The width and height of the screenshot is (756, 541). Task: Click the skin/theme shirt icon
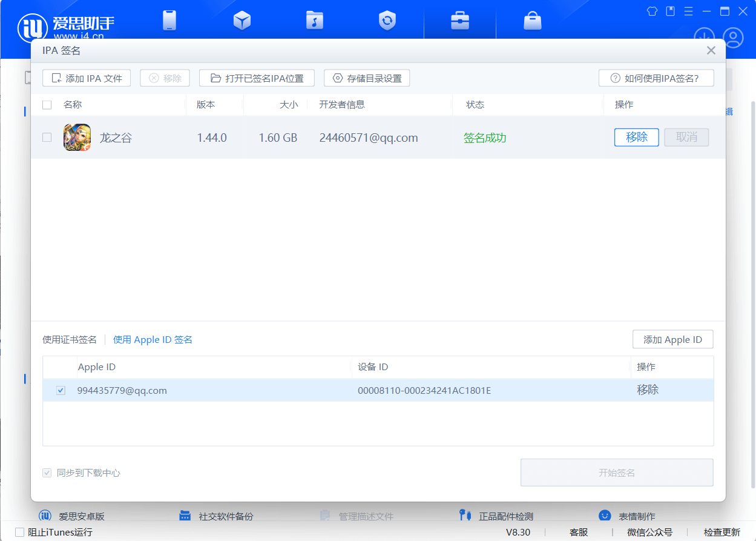click(x=652, y=11)
